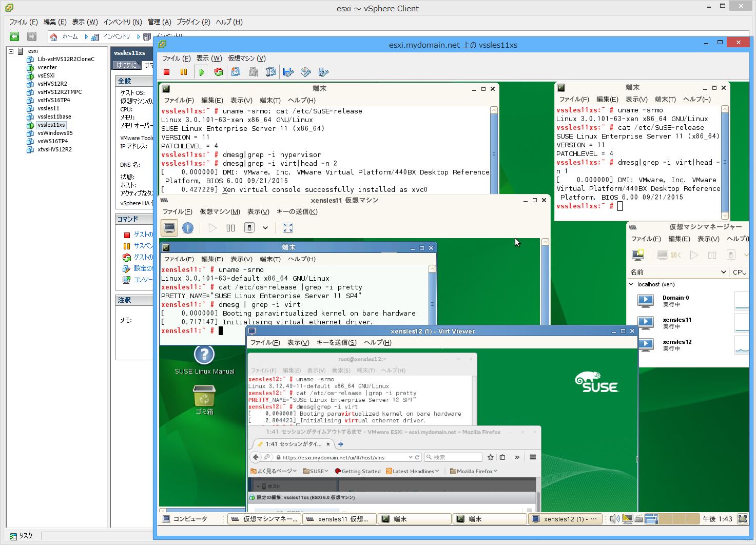
Task: Expand SUSE bookmarks folder in Firefox
Action: [x=316, y=471]
